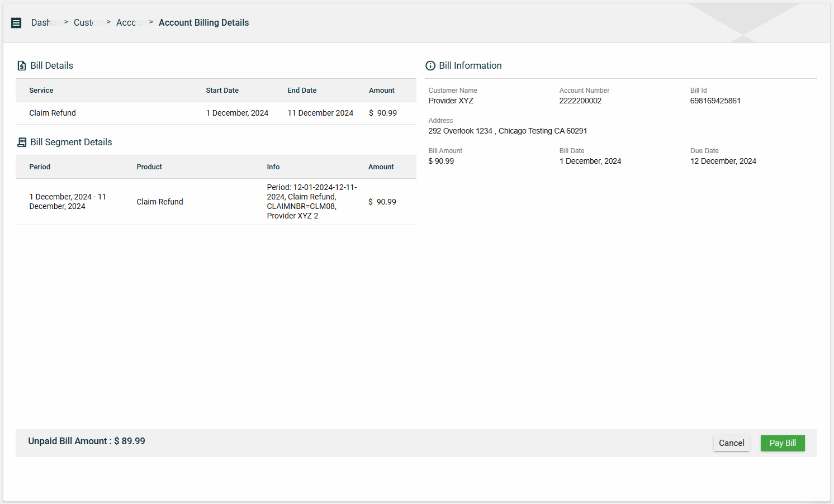The width and height of the screenshot is (834, 504).
Task: Click the Service column header
Action: coord(41,91)
